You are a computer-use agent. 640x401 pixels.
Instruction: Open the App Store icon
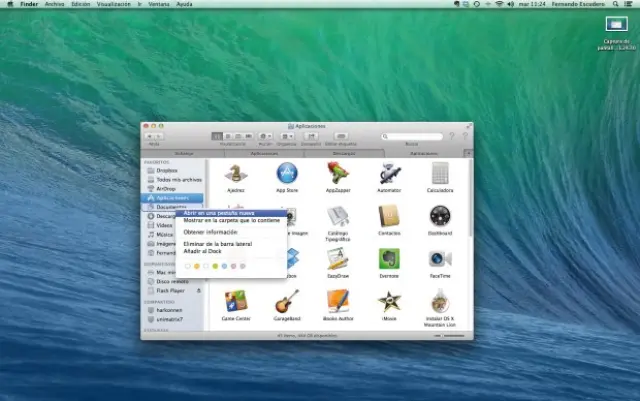point(287,173)
